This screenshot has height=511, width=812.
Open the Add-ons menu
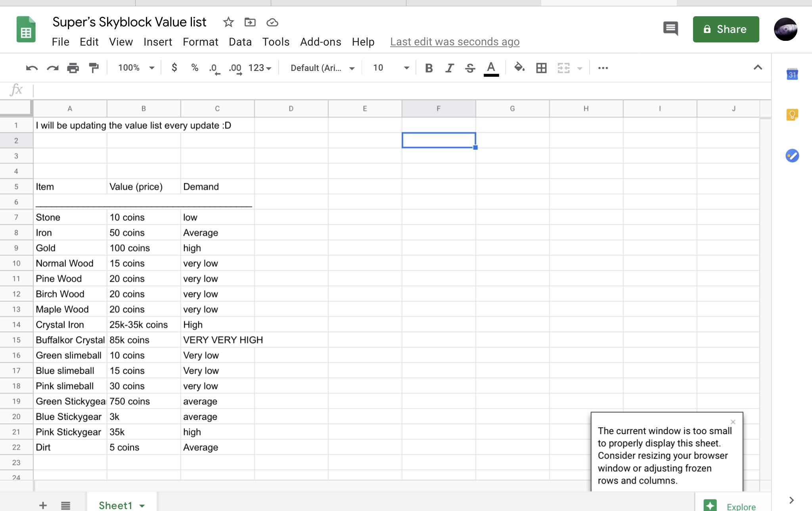320,42
